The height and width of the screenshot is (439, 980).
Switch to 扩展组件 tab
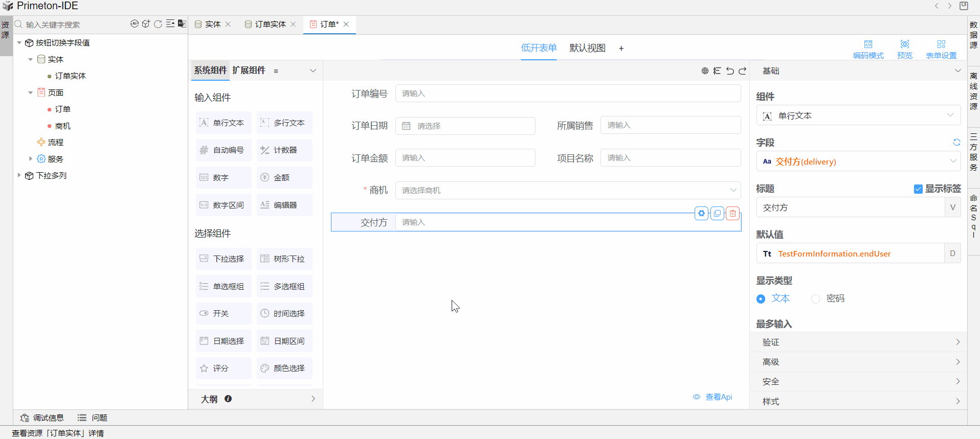[249, 71]
